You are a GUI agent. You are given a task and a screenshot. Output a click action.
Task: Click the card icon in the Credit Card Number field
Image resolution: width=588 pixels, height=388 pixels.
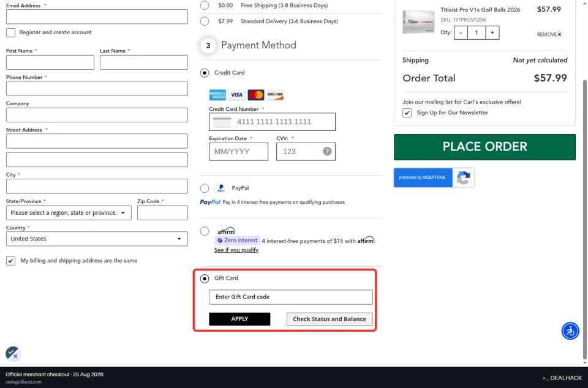pyautogui.click(x=222, y=122)
